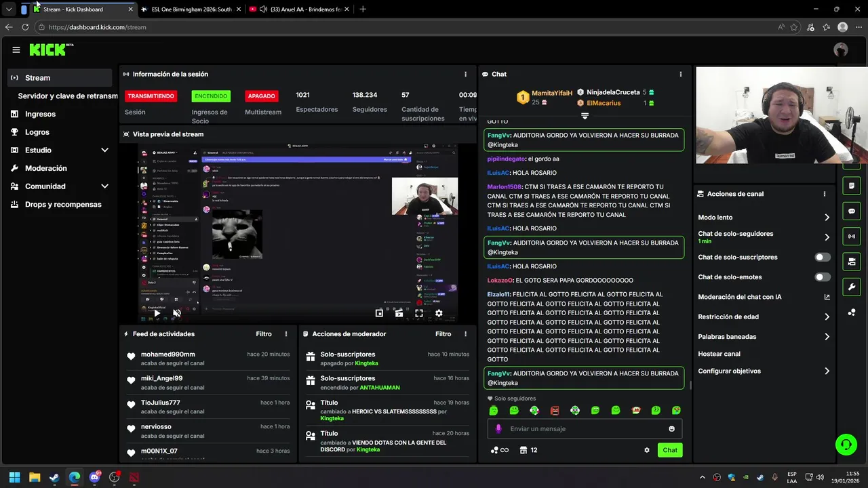Image resolution: width=868 pixels, height=488 pixels.
Task: Open browser tab search dropdown
Action: click(9, 9)
